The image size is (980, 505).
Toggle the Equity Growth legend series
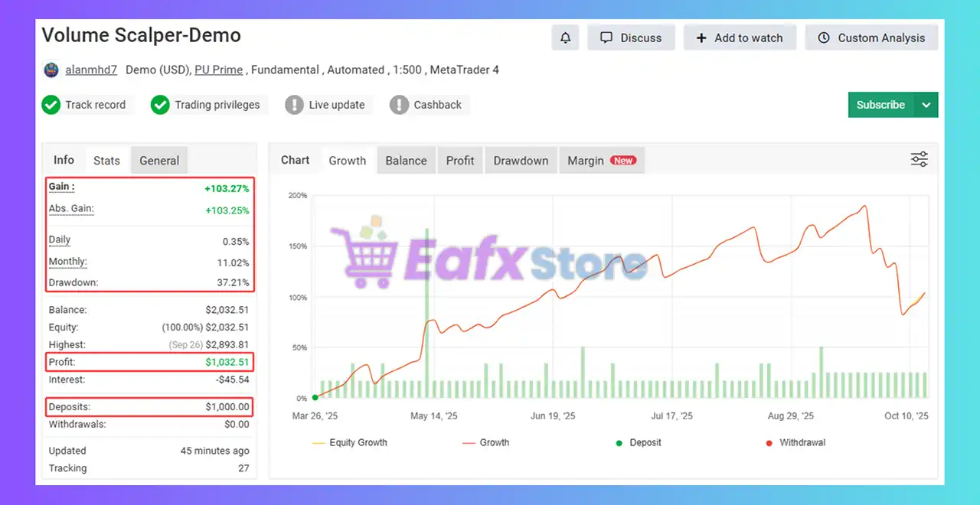[350, 442]
